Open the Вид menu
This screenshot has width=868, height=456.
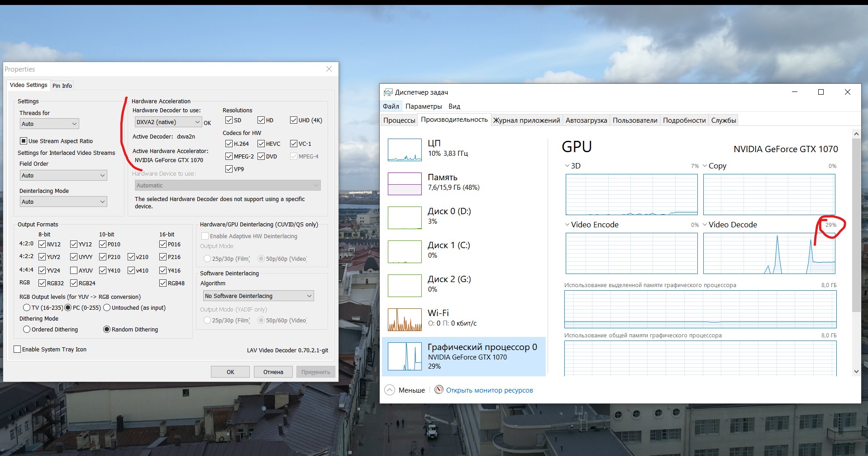pos(454,106)
